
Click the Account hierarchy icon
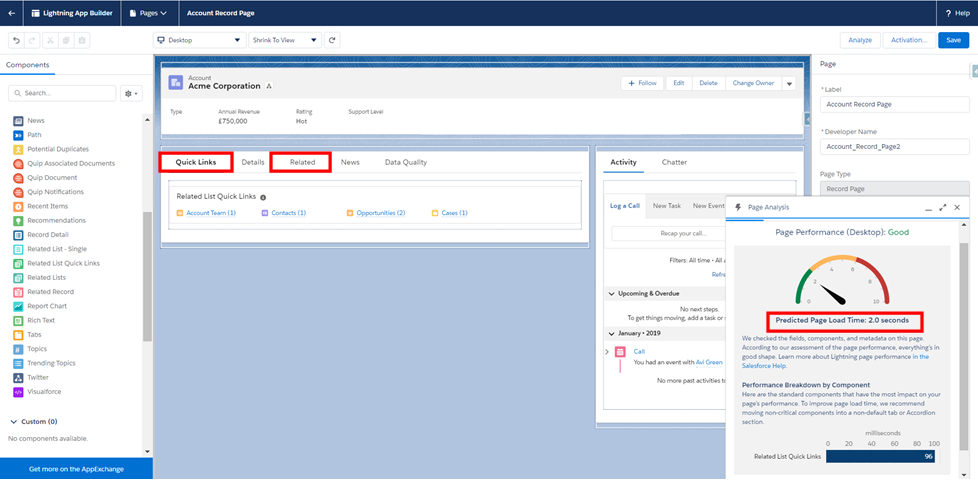coord(269,87)
